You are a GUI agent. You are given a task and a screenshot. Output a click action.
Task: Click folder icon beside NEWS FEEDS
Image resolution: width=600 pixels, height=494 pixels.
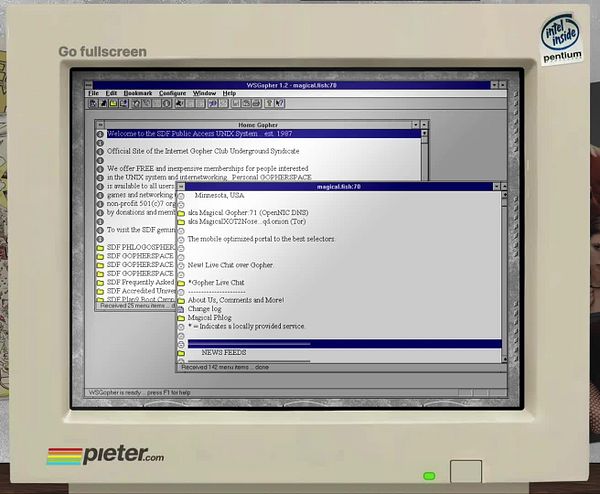[181, 353]
